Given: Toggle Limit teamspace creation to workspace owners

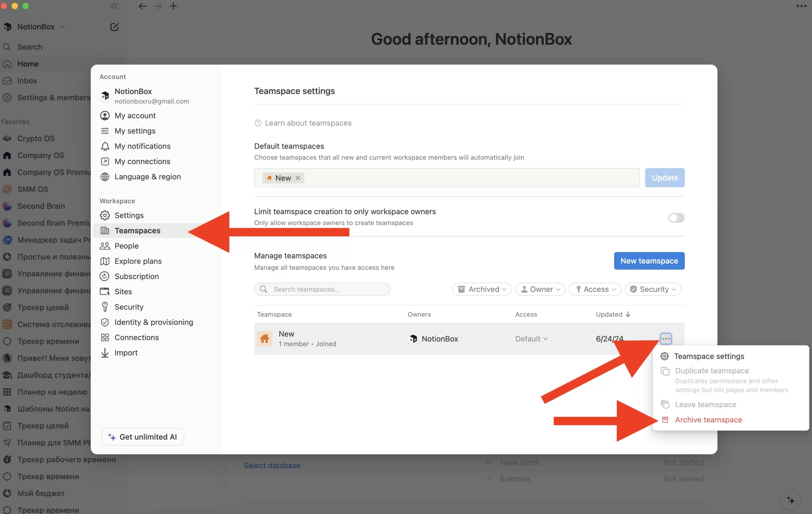Looking at the screenshot, I should click(x=676, y=218).
